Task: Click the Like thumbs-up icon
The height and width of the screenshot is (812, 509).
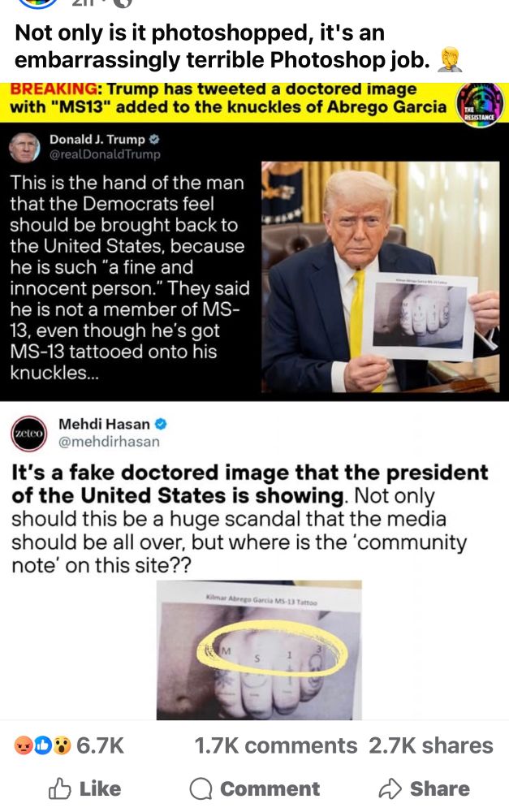Action: tap(59, 788)
